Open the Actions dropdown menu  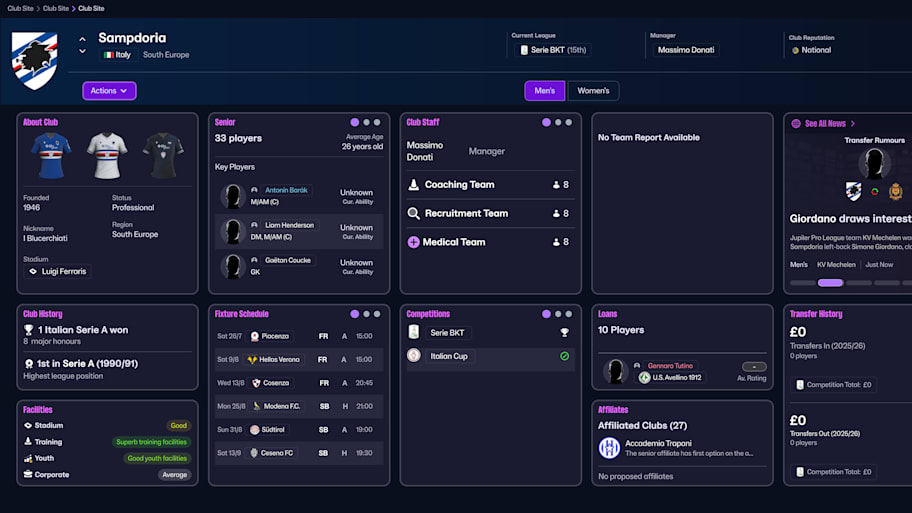coord(109,91)
